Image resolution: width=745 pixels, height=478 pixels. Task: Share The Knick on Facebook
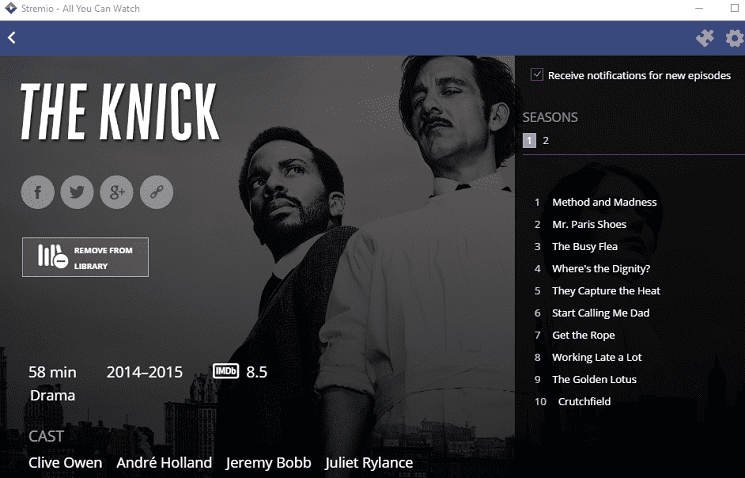coord(37,192)
